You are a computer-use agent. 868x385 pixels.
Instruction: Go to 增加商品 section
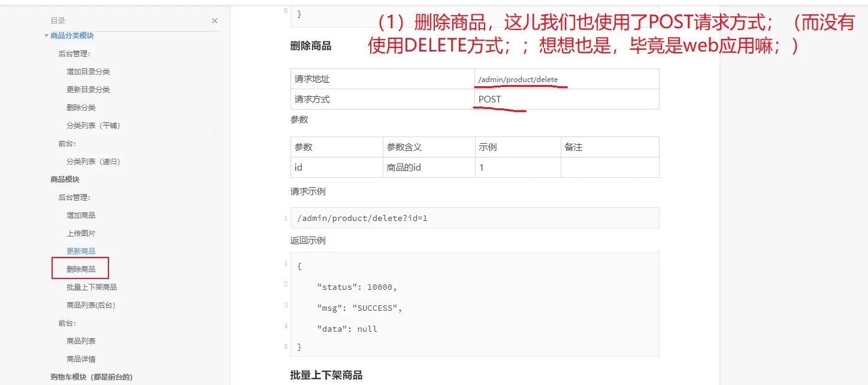81,216
